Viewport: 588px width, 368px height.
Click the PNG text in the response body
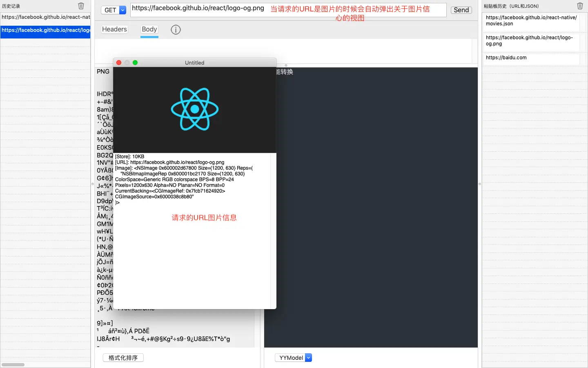pos(103,72)
